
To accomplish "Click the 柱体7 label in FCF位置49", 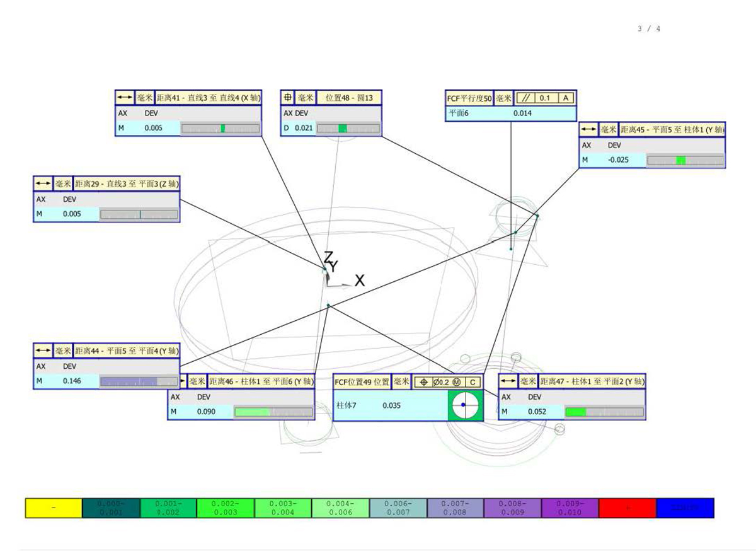I will [348, 405].
